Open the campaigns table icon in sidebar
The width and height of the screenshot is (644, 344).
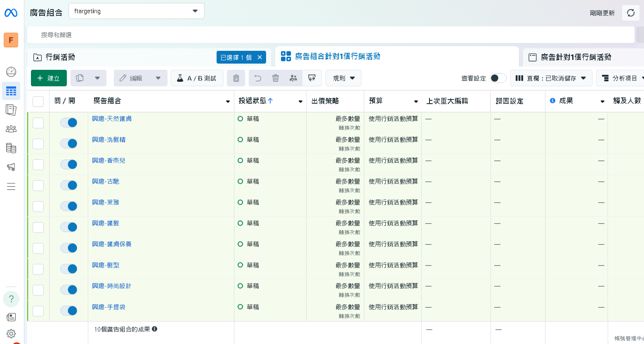11,91
